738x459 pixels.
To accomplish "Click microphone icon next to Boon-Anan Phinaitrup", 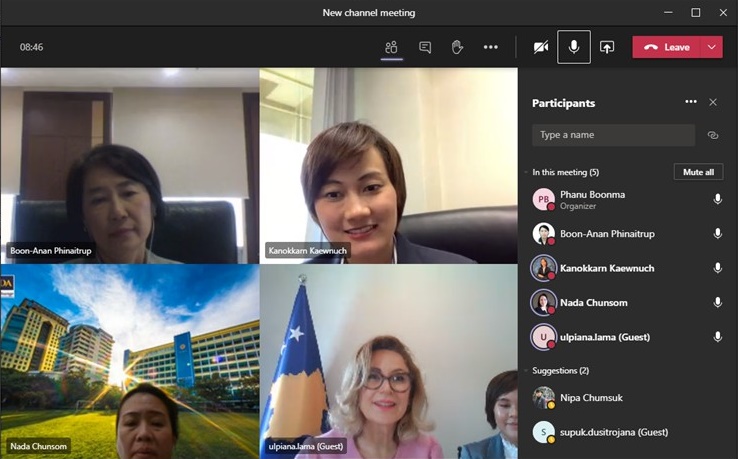I will pyautogui.click(x=717, y=234).
